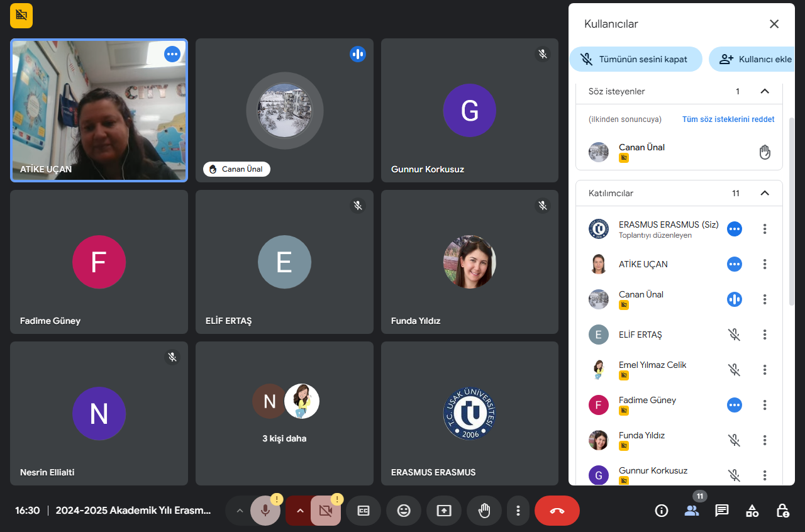Toggle the camera button
805x532 pixels.
(326, 511)
